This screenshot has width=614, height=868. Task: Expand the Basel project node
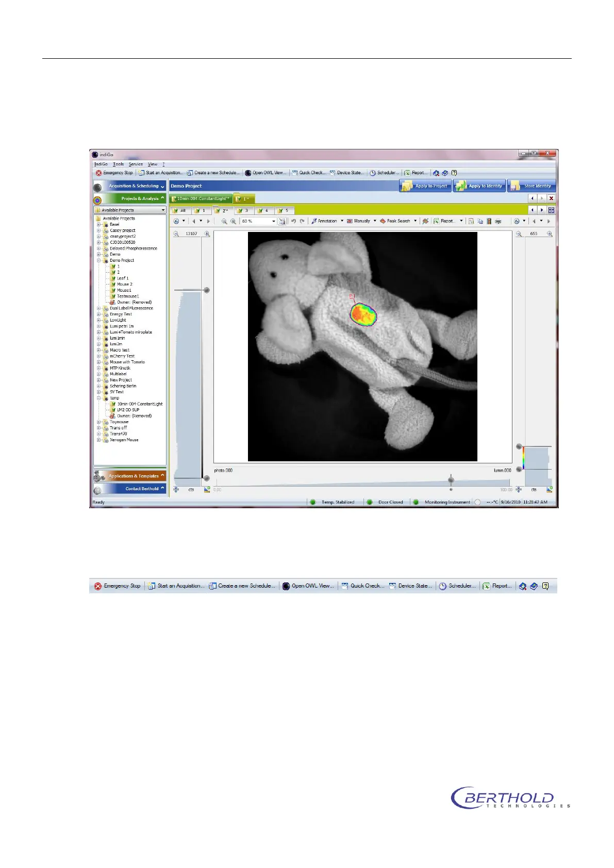(x=98, y=224)
